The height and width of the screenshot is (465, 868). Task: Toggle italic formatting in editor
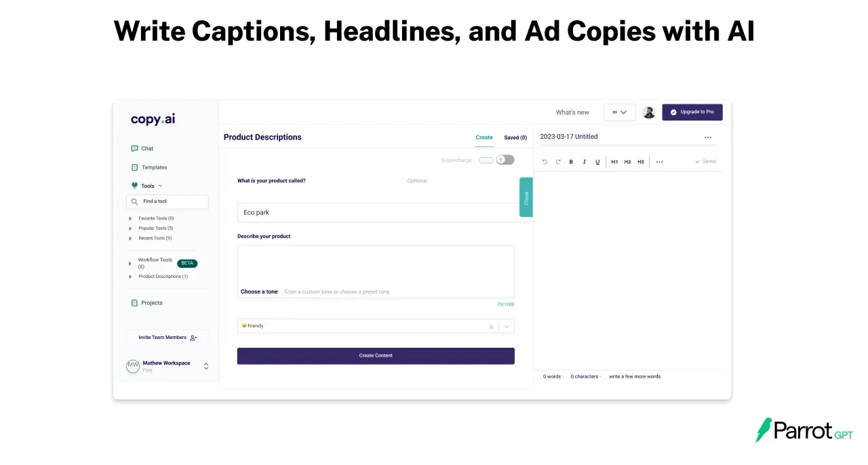pyautogui.click(x=585, y=162)
